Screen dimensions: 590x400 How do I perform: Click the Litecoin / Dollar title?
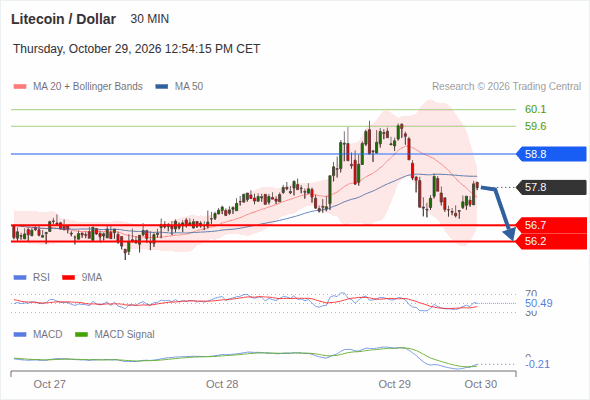click(63, 19)
